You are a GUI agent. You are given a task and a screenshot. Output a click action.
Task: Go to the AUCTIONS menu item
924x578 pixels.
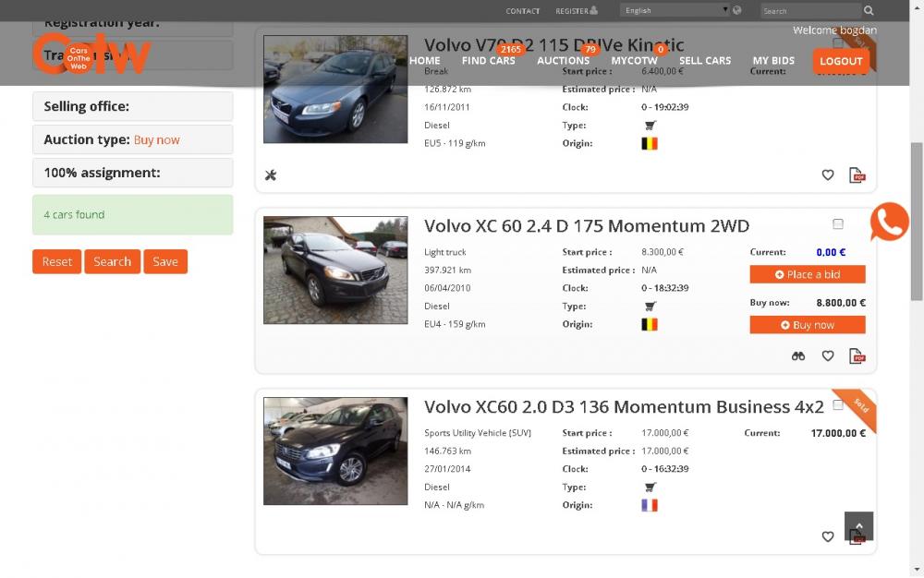[x=563, y=61]
